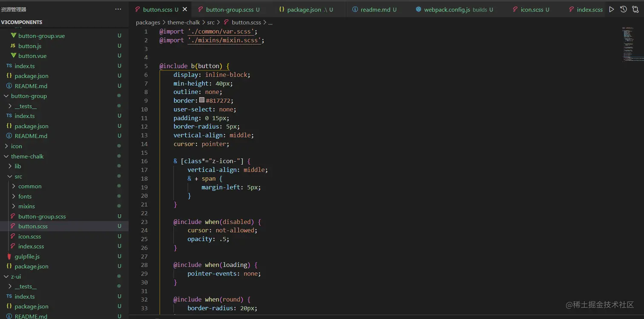644x319 pixels.
Task: Click the Sass icon beside icon.scss in explorer
Action: tap(13, 236)
